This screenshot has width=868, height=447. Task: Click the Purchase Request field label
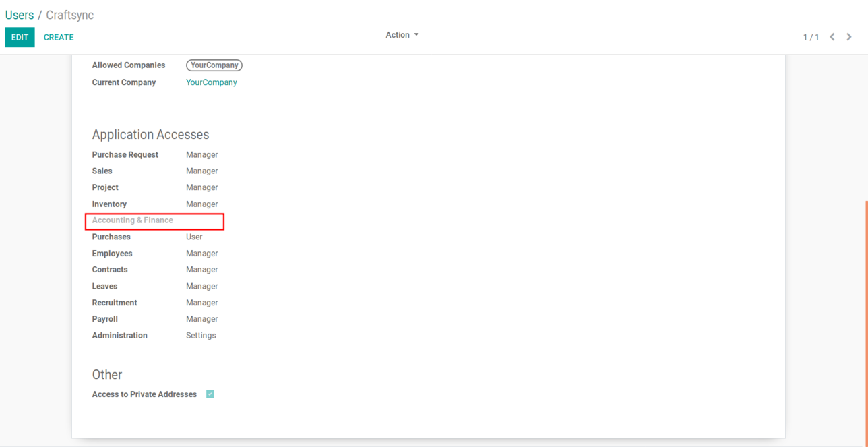tap(125, 154)
